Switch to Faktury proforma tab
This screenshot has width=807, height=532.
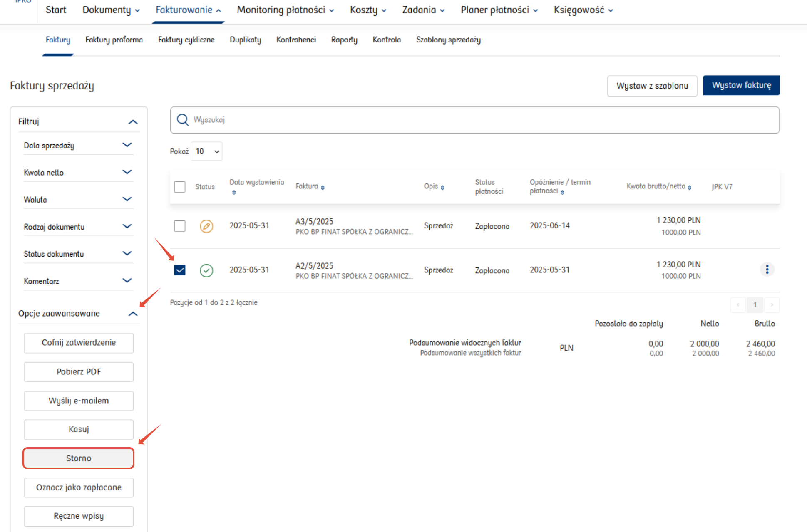(114, 40)
